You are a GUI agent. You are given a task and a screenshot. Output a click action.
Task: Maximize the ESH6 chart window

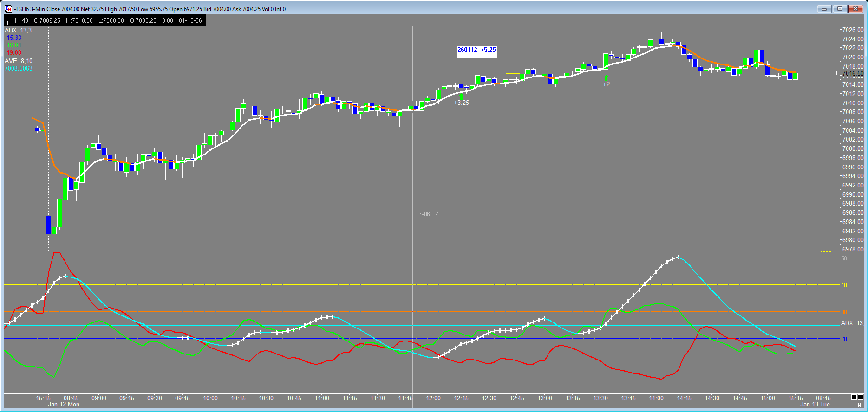[840, 9]
